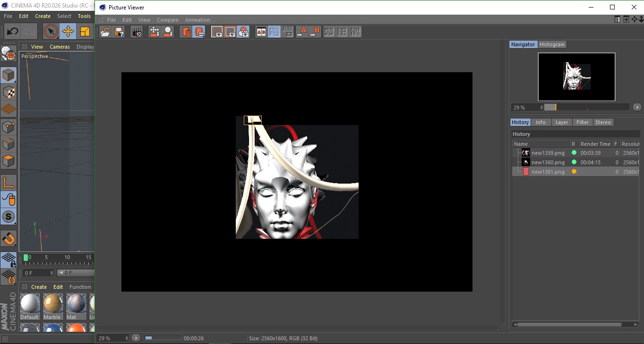Click the Swap Vertical/Horizontal compare icon
The width and height of the screenshot is (644, 344).
tap(356, 32)
